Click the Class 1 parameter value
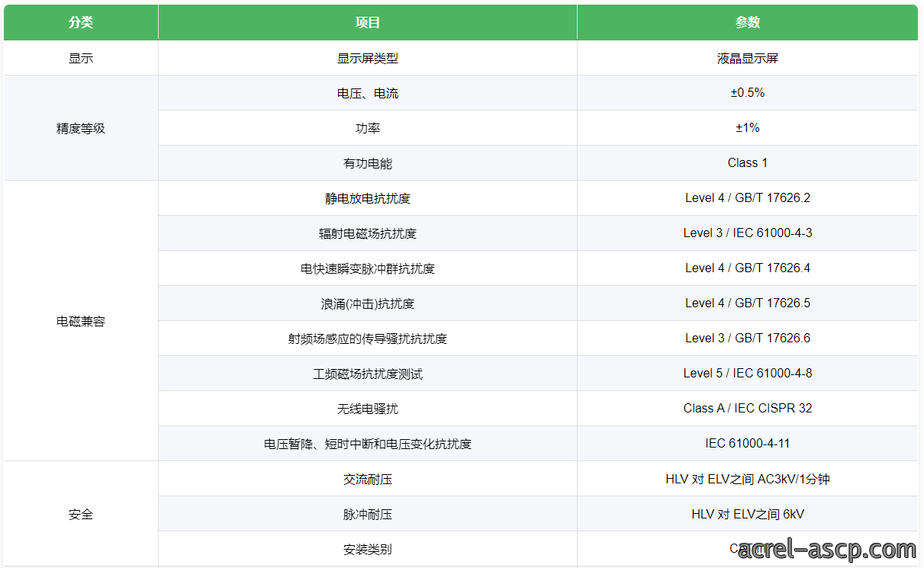Viewport: 924px width, 568px height. tap(748, 163)
